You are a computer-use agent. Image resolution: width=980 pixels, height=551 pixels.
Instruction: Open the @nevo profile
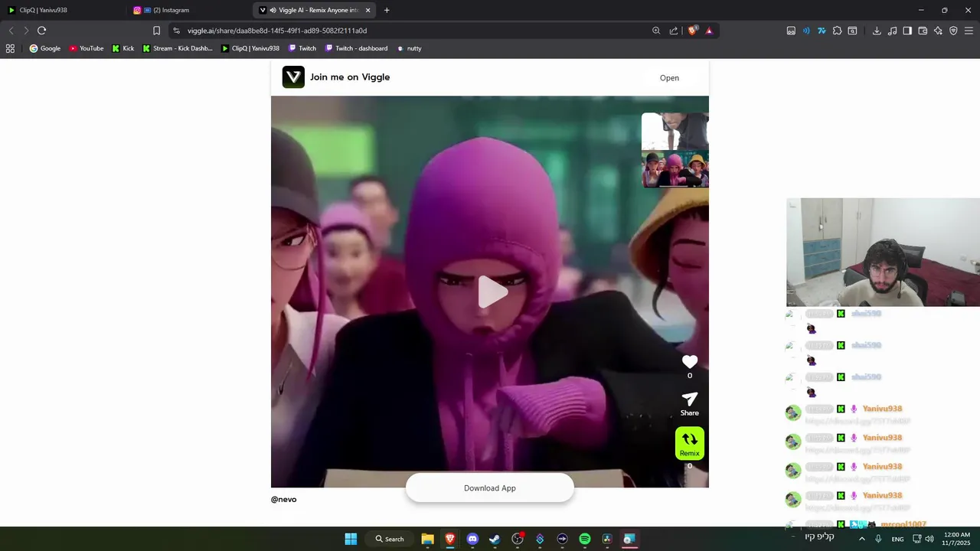click(283, 500)
